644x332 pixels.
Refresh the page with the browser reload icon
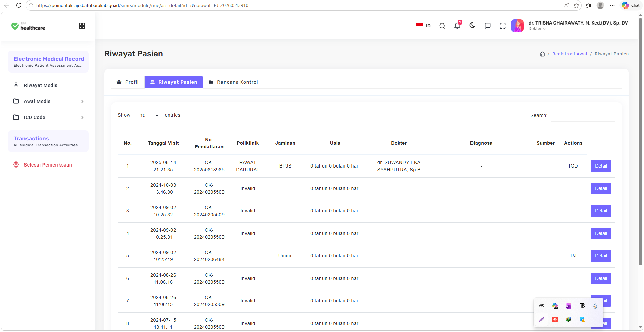click(19, 5)
